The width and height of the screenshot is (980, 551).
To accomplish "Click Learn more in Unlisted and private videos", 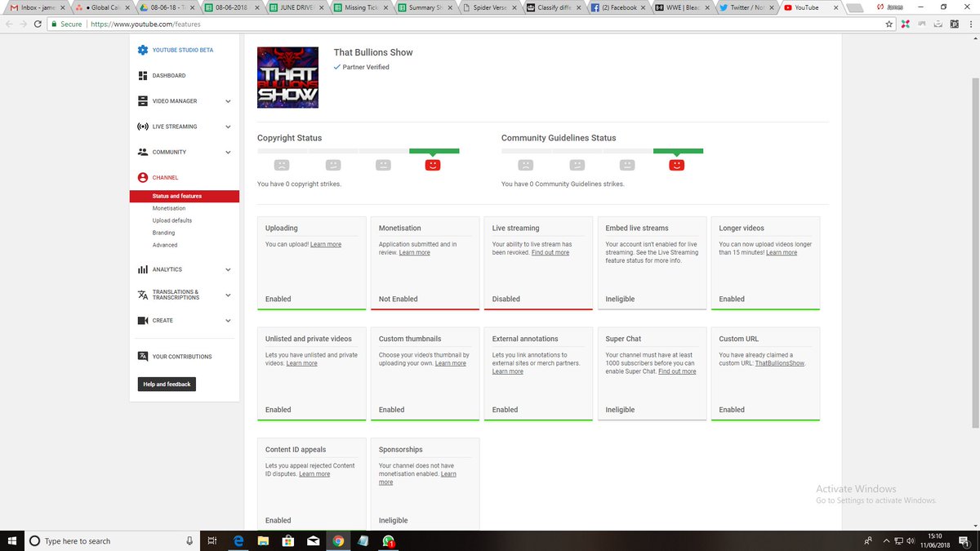I will 301,363.
